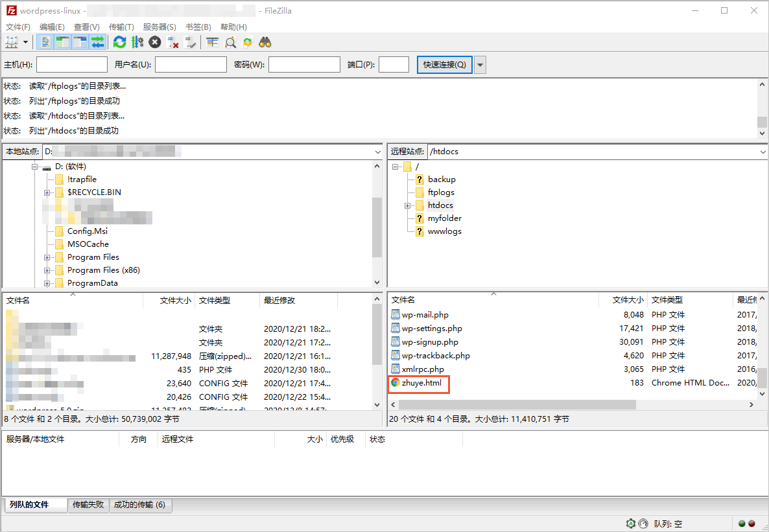Click the 用户名(U) input field
769x532 pixels.
click(191, 64)
